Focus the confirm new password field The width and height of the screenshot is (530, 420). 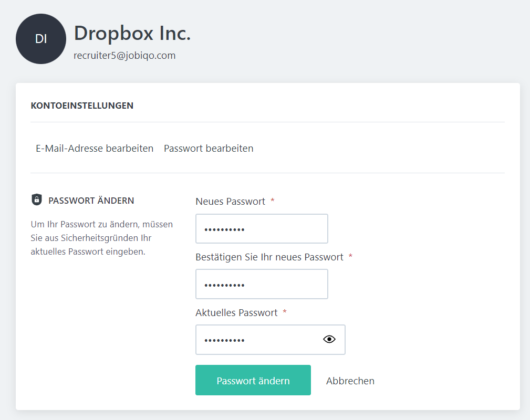pyautogui.click(x=262, y=284)
